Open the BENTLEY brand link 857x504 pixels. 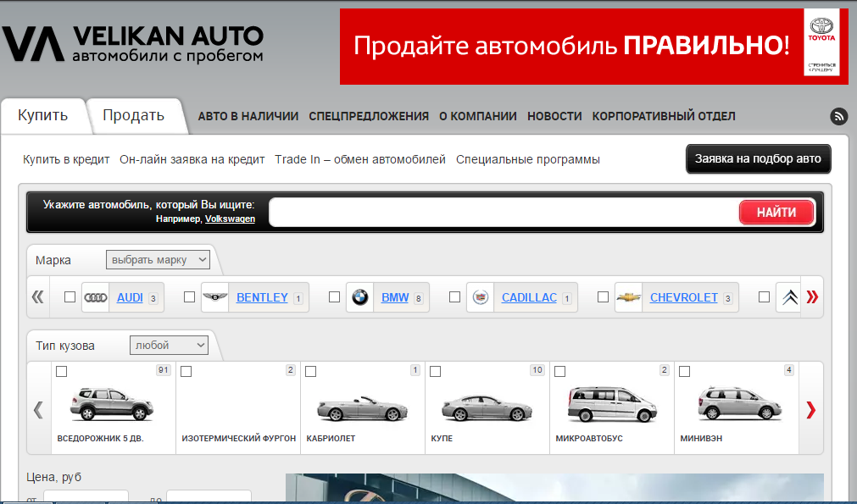click(262, 297)
